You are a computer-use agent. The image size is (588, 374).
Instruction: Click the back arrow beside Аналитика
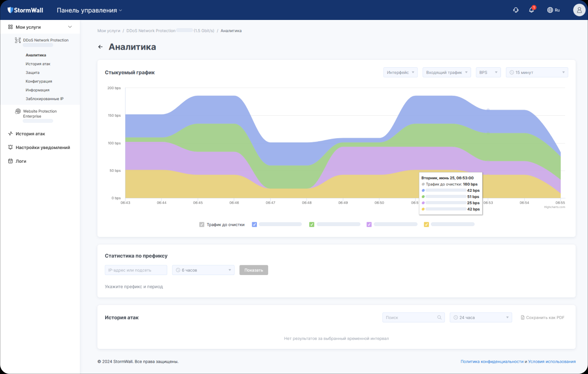(x=100, y=47)
